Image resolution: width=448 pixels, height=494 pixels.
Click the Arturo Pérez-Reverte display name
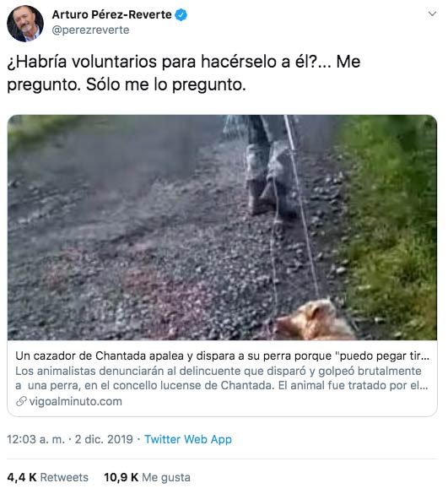111,14
